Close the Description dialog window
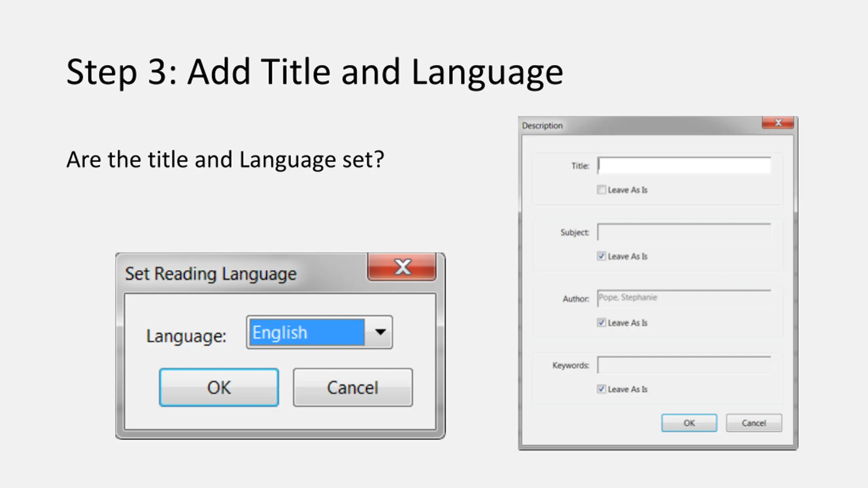 pyautogui.click(x=778, y=122)
